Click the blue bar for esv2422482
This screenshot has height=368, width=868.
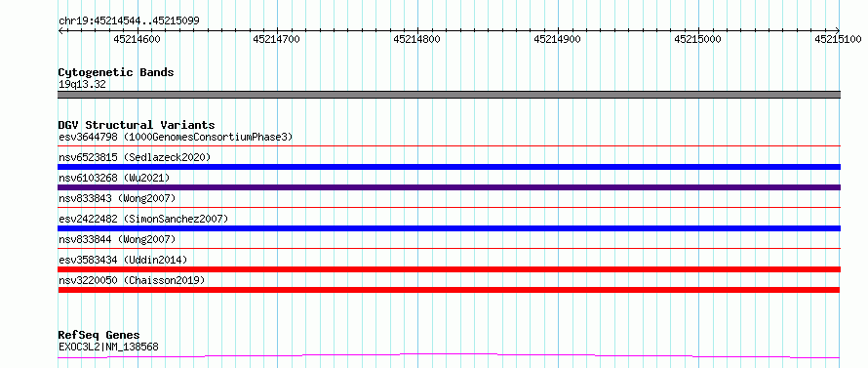pyautogui.click(x=449, y=228)
